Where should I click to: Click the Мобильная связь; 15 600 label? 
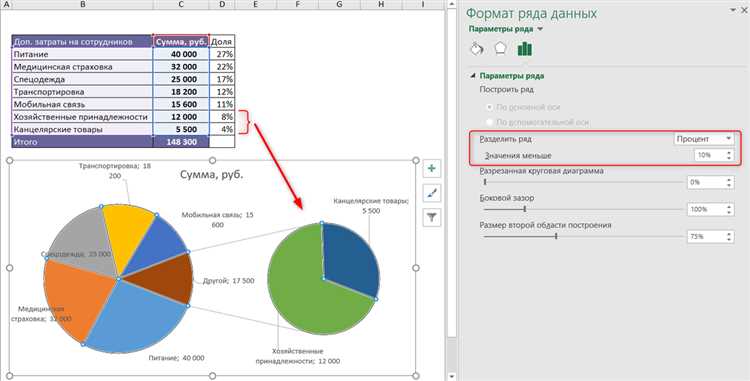point(218,220)
